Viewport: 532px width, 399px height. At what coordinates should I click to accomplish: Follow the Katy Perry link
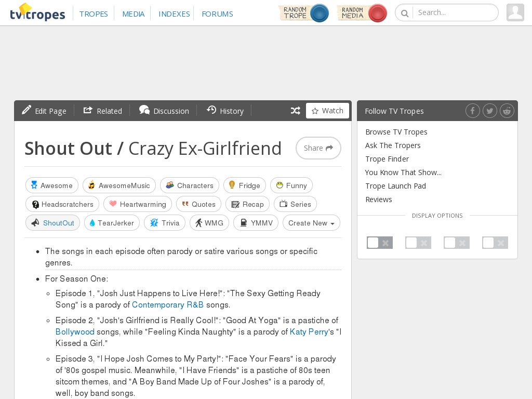tap(309, 331)
